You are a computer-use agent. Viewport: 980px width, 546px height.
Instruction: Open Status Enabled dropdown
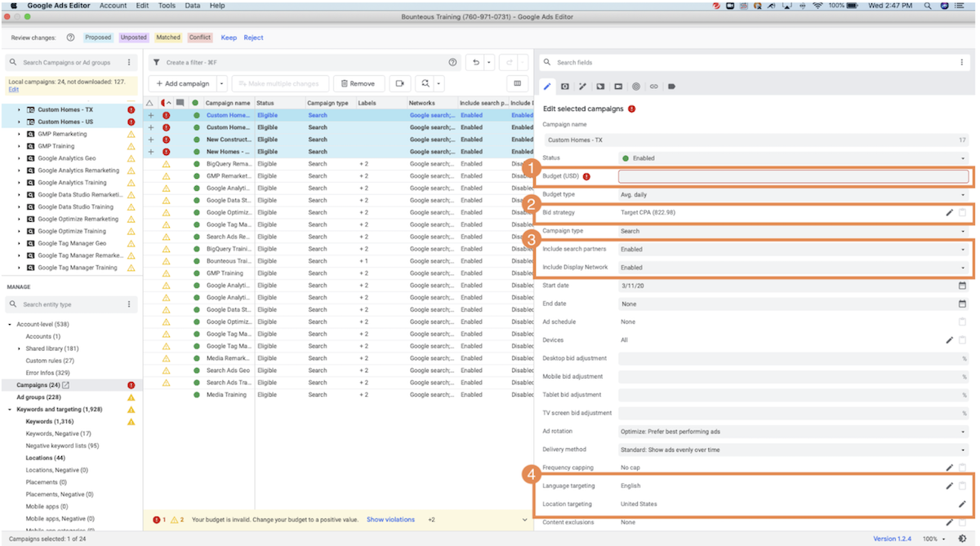pyautogui.click(x=793, y=158)
